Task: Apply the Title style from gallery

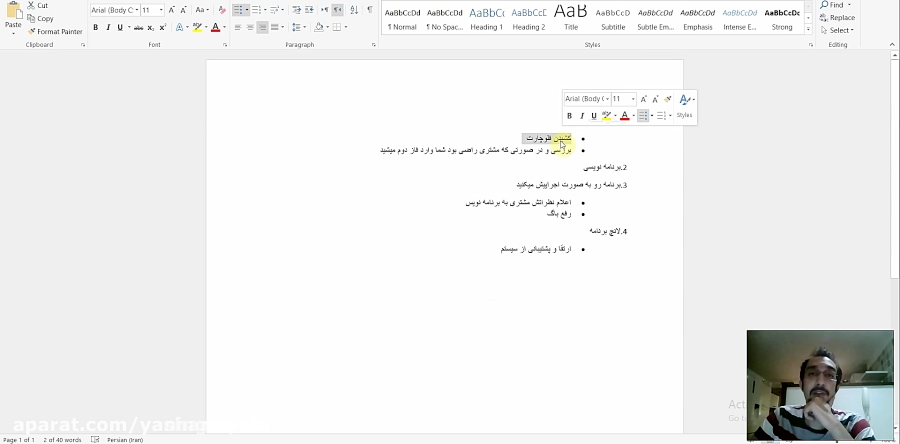Action: tap(571, 18)
